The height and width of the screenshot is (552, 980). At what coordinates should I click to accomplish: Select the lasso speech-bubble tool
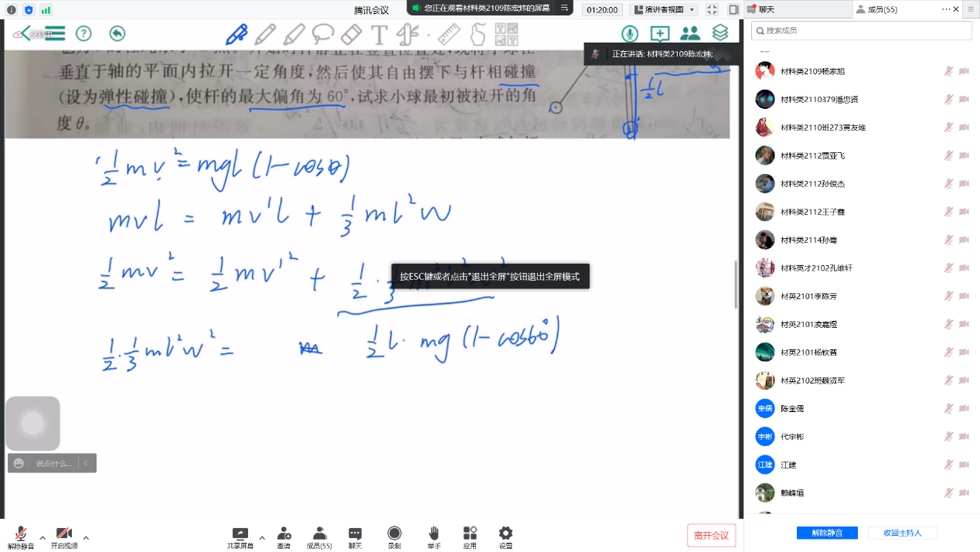click(x=322, y=34)
